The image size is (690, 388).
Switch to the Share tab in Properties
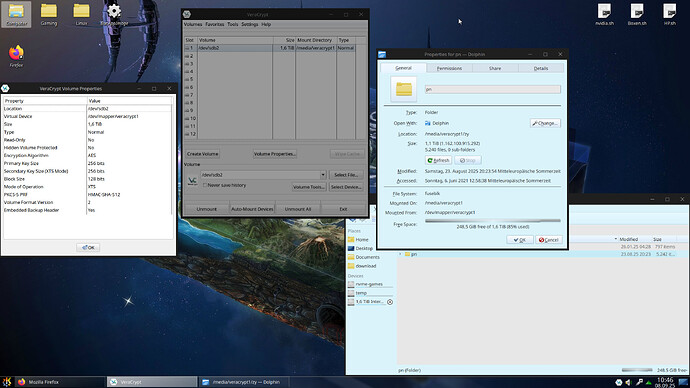tap(495, 68)
